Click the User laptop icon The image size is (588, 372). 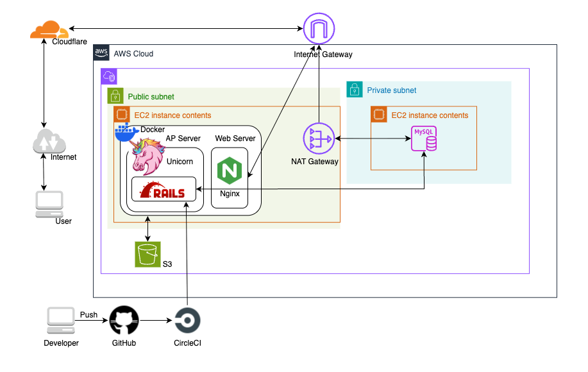coord(49,203)
